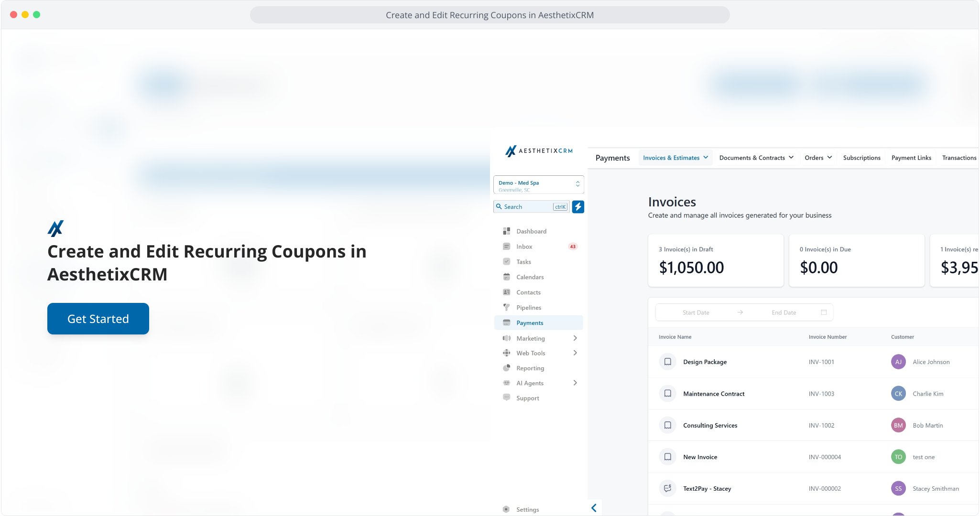This screenshot has width=980, height=516.
Task: Open the Demo - Med Spa location switcher
Action: [538, 186]
